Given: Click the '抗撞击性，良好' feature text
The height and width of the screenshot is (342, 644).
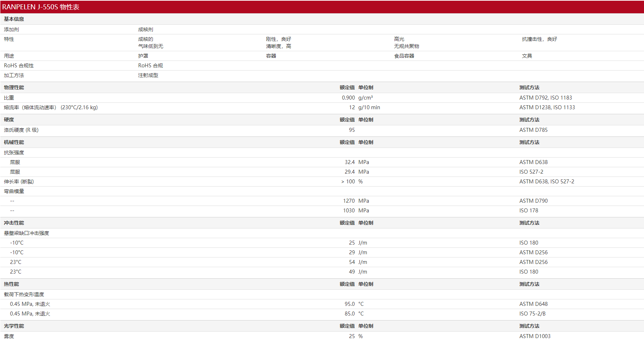Looking at the screenshot, I should 539,39.
